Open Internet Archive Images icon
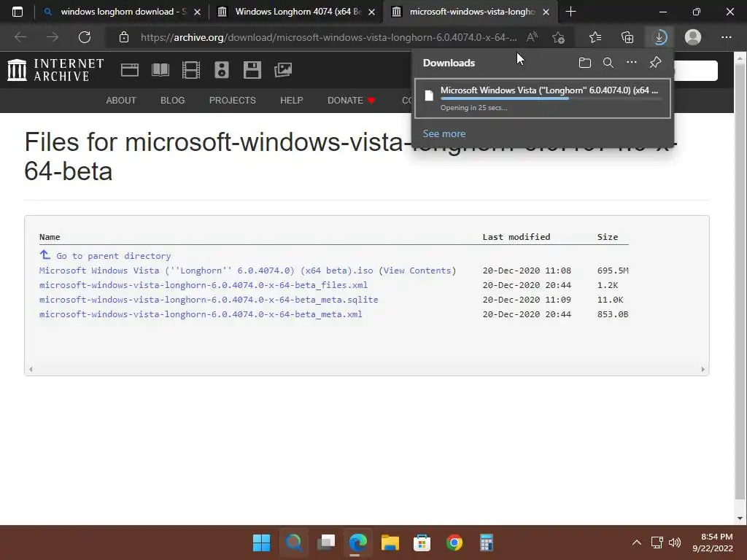This screenshot has height=560, width=747. 283,70
